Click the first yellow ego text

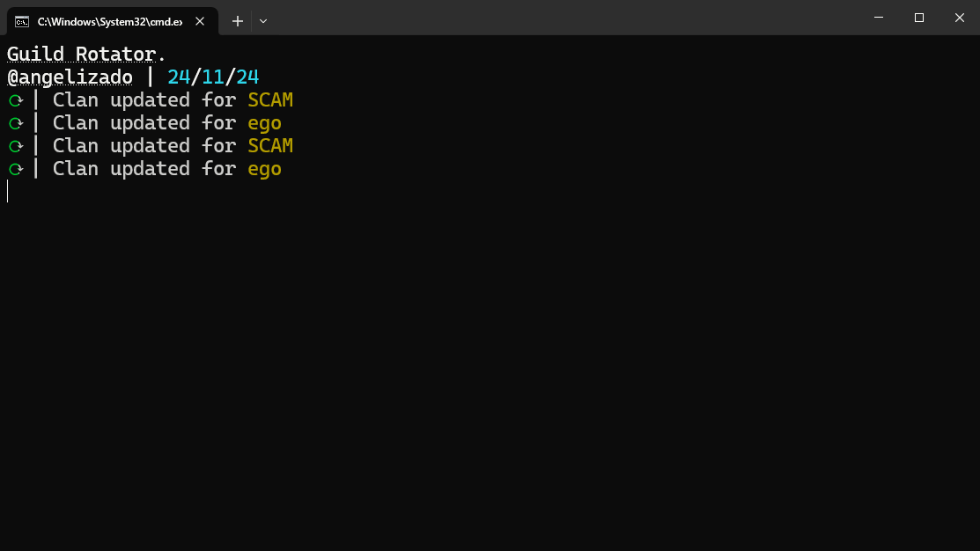coord(264,123)
